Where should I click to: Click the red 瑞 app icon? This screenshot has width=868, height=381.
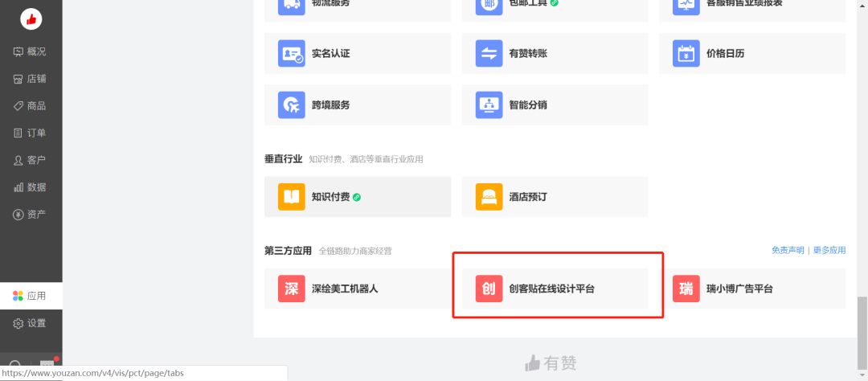click(x=686, y=289)
